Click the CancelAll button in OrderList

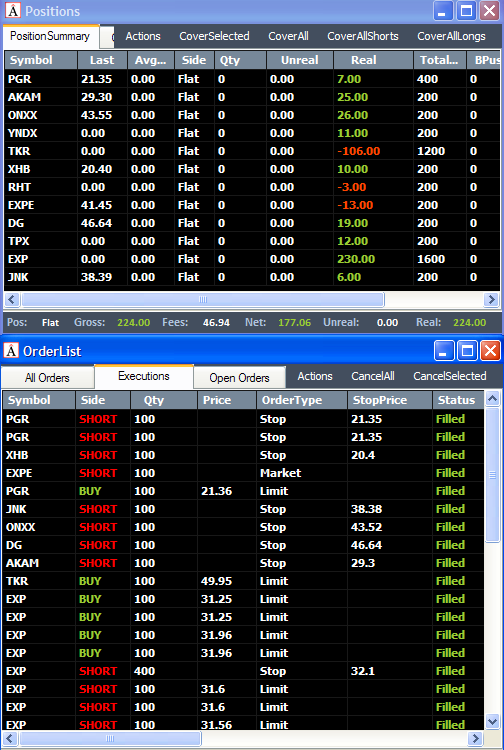pyautogui.click(x=373, y=376)
